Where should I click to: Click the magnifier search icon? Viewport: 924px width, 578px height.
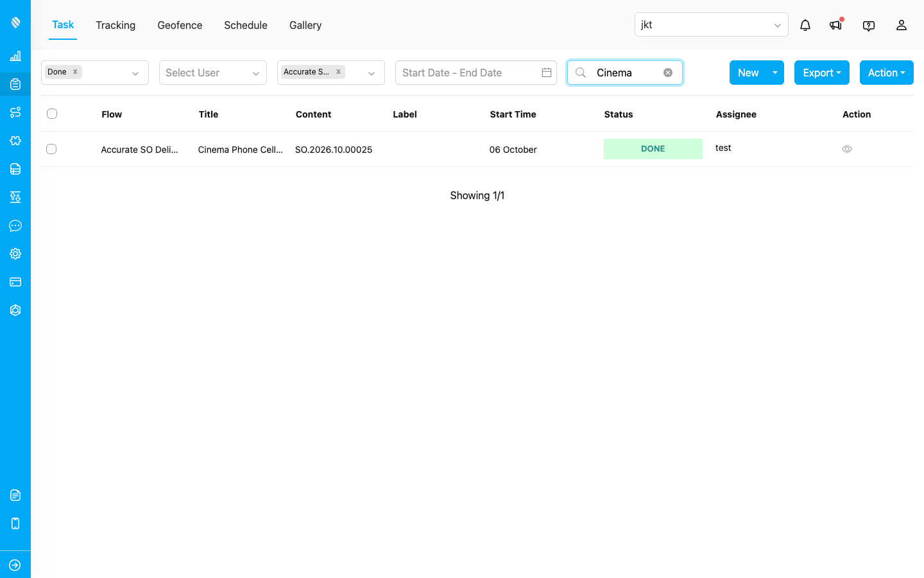(581, 73)
